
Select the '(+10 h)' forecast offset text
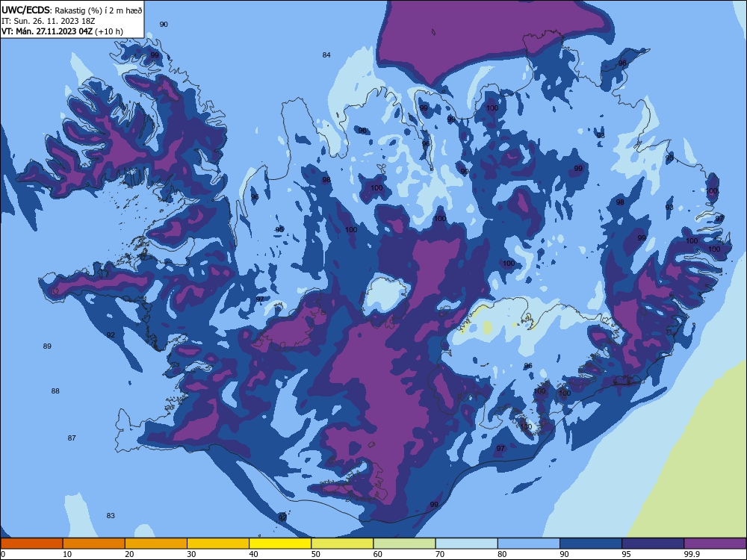[109, 31]
